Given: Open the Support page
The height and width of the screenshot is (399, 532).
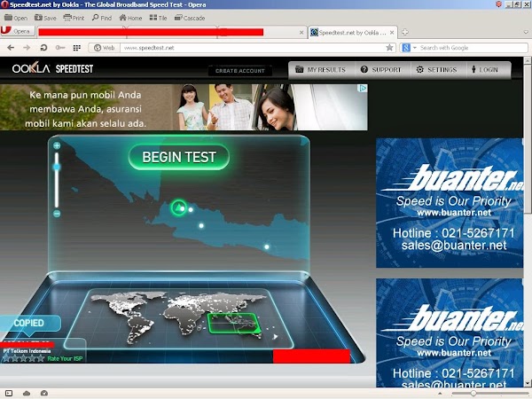Looking at the screenshot, I should pyautogui.click(x=381, y=69).
